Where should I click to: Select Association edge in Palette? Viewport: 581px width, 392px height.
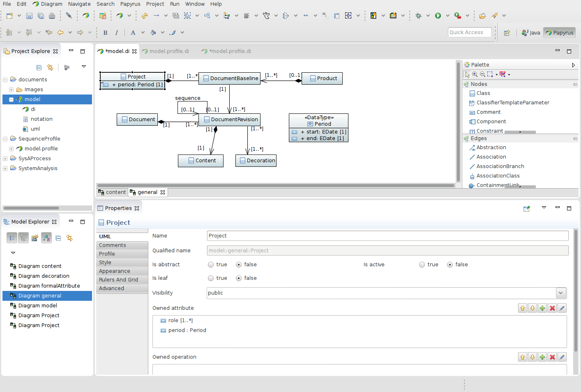(491, 157)
